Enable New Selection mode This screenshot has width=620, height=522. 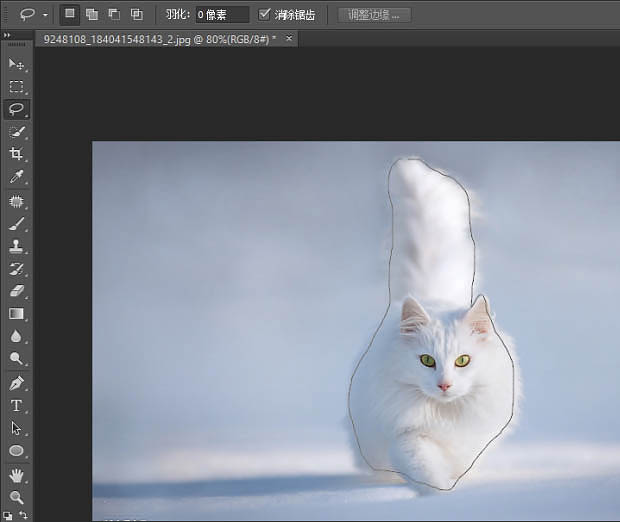tap(70, 15)
